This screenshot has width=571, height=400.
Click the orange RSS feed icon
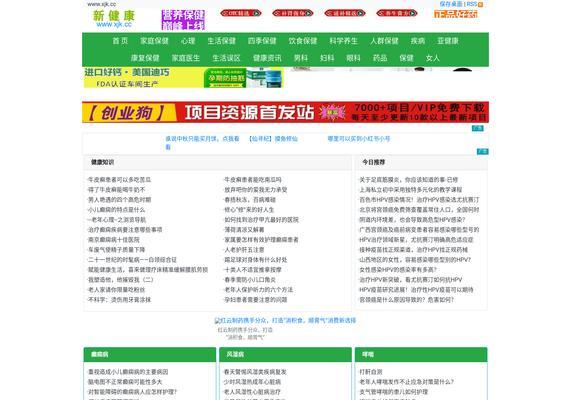click(x=480, y=4)
